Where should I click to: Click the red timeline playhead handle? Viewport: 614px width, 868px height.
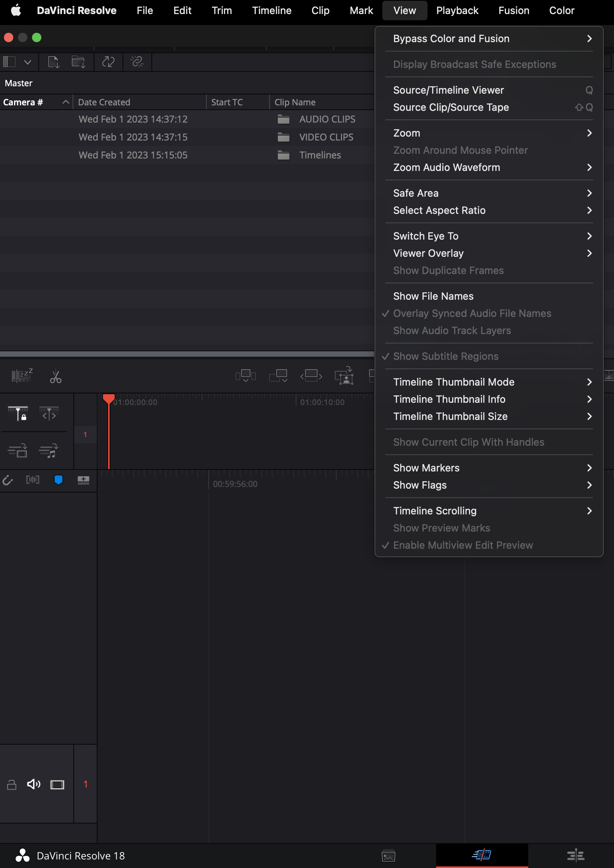108,398
